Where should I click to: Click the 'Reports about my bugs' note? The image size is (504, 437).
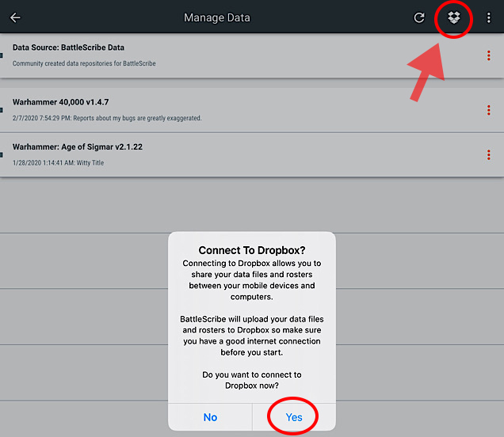click(107, 118)
